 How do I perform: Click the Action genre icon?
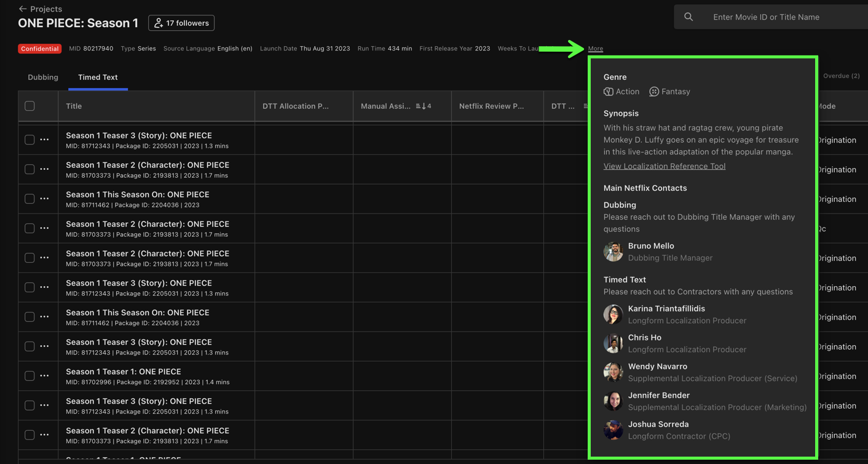(x=609, y=92)
